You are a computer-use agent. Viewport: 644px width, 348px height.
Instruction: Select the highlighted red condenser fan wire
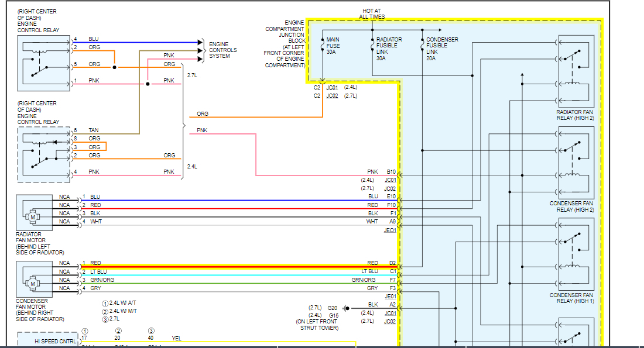[x=234, y=267]
